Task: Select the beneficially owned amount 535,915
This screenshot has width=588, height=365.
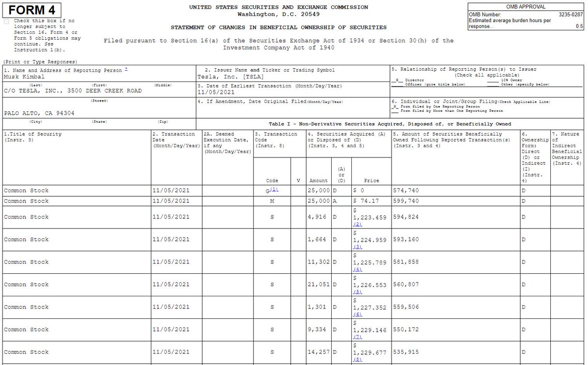Action: pos(406,352)
